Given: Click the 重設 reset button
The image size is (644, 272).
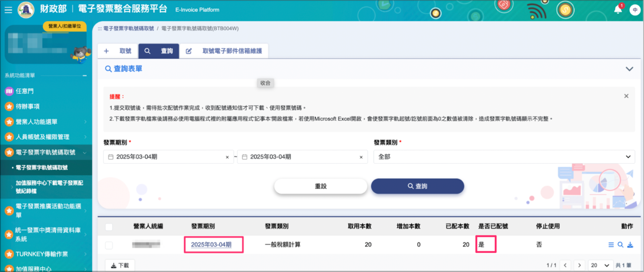Looking at the screenshot, I should click(321, 186).
